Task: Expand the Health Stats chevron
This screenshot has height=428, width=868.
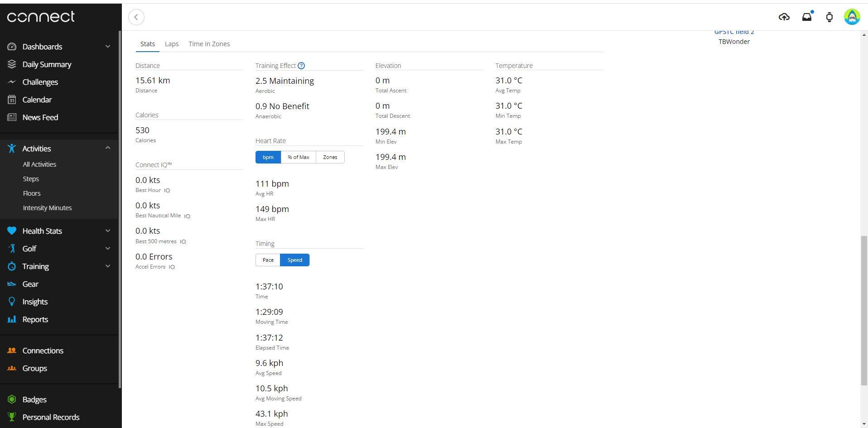Action: [x=108, y=231]
